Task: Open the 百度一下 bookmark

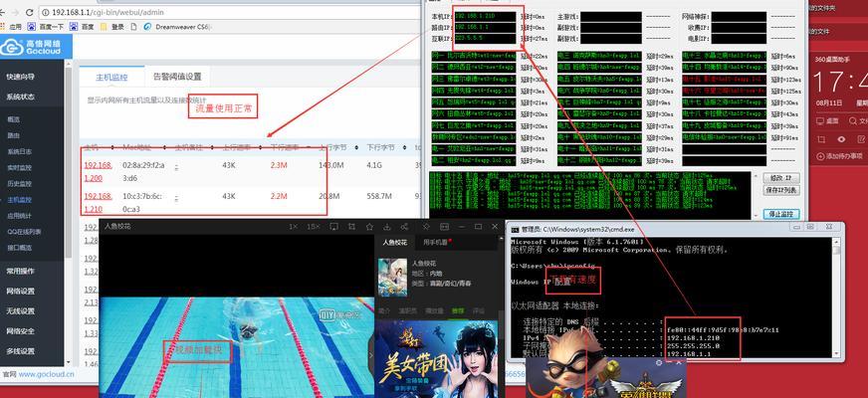Action: coord(46,26)
